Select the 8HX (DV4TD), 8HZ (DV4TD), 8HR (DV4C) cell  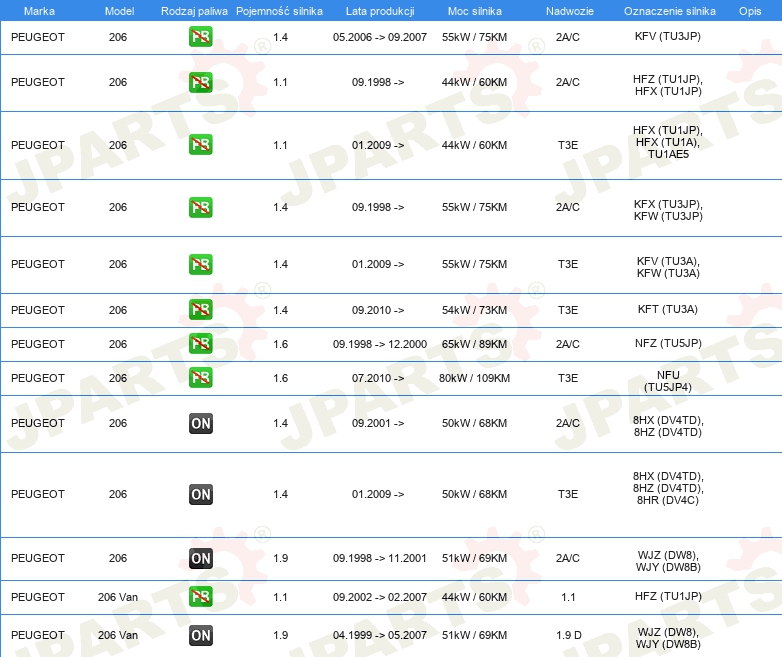click(668, 488)
